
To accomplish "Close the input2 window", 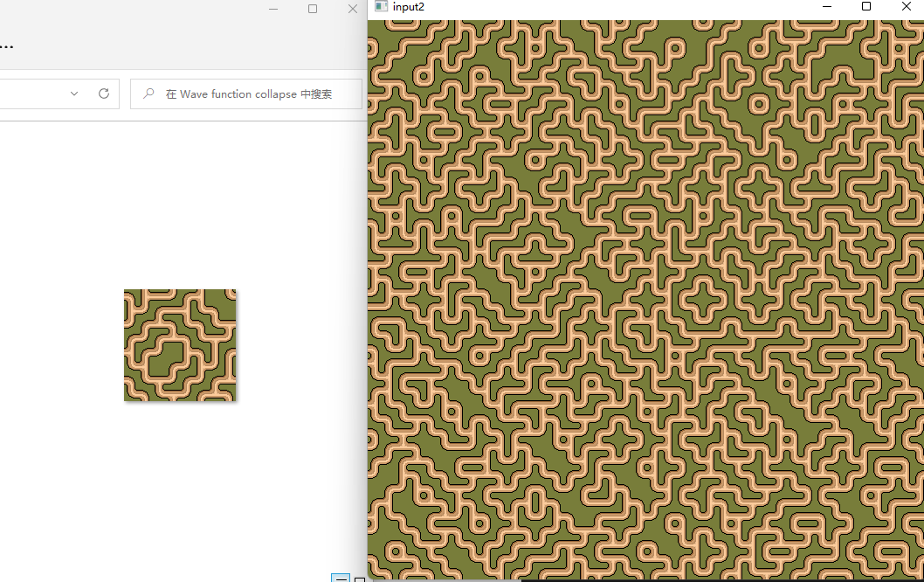I will (x=907, y=7).
